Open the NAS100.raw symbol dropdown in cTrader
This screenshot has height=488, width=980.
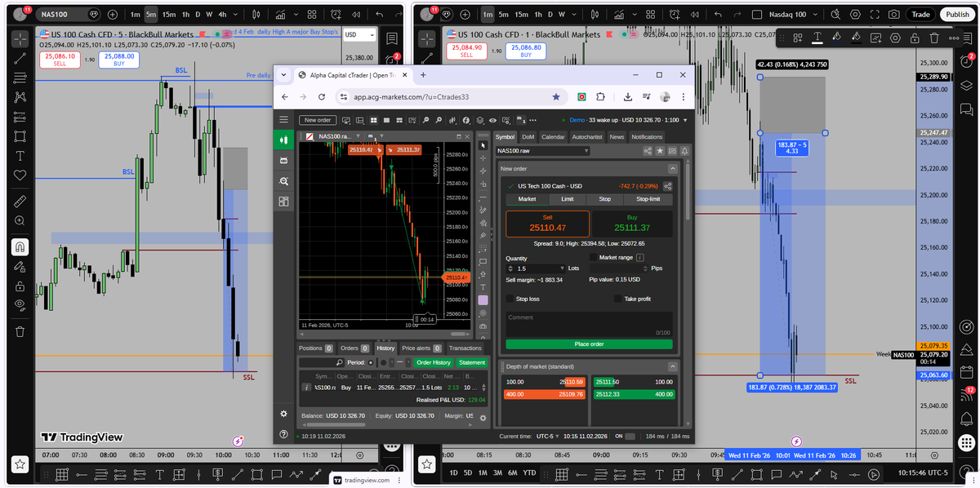(x=543, y=151)
